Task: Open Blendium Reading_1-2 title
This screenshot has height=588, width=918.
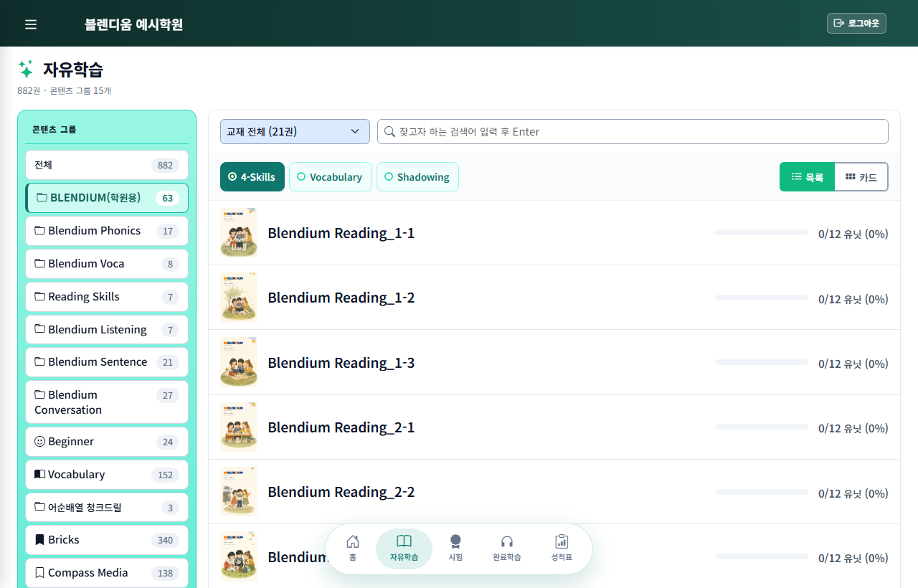Action: point(341,298)
